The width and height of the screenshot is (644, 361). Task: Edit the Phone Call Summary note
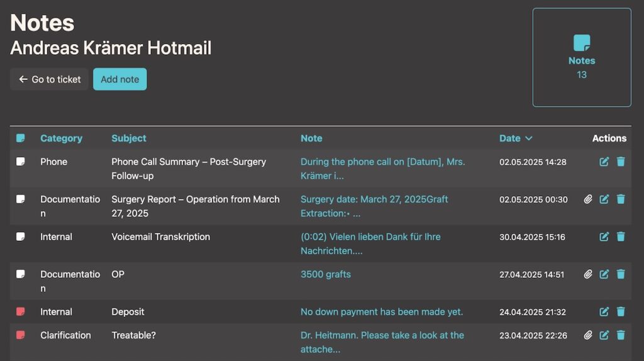(604, 162)
